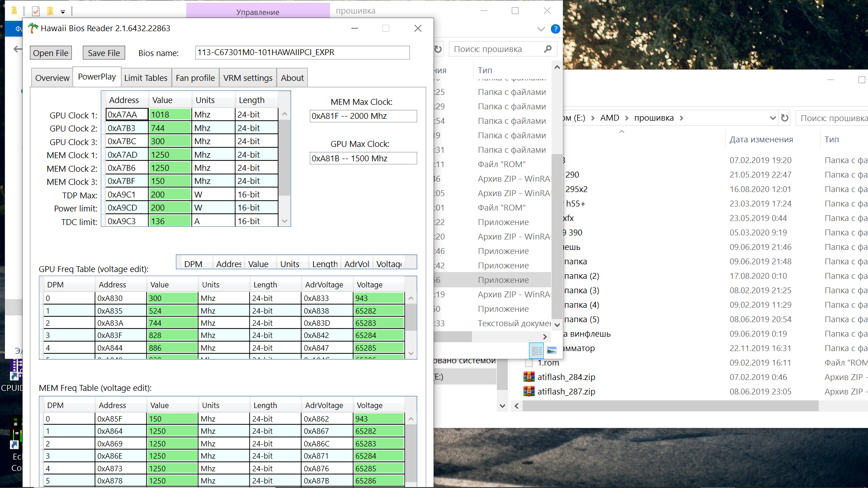The width and height of the screenshot is (868, 488).
Task: Click the details view icon in Explorer
Action: coord(537,351)
